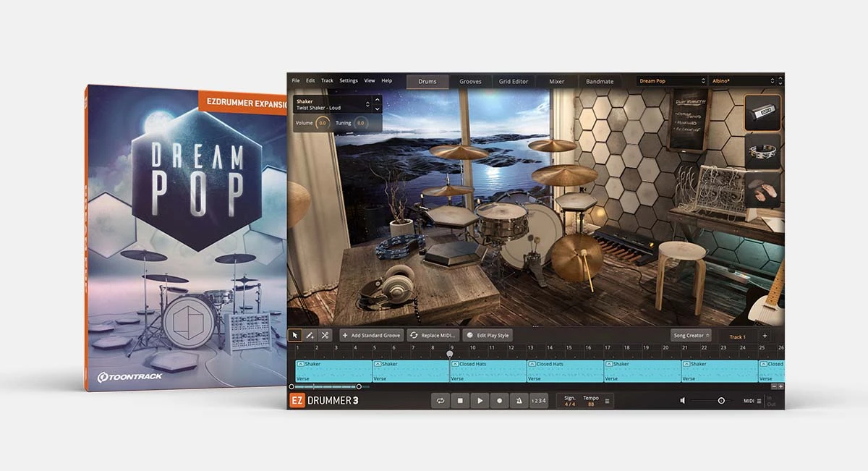This screenshot has width=868, height=471.
Task: Click the timeline overview scrollbar
Action: point(325,386)
